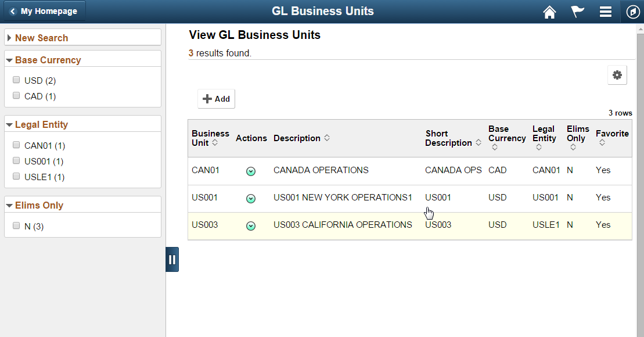Click the Add button
Image resolution: width=644 pixels, height=337 pixels.
[216, 99]
